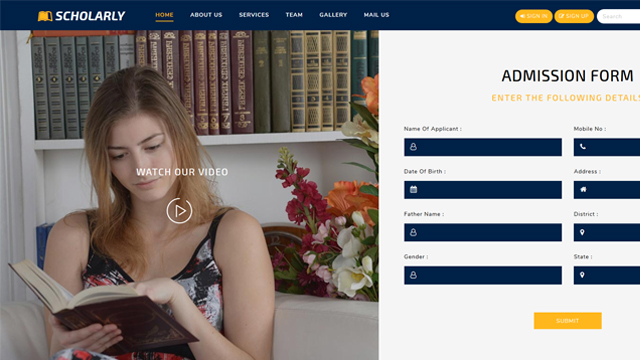The height and width of the screenshot is (360, 640).
Task: Open the Gallery navigation link
Action: (x=333, y=15)
